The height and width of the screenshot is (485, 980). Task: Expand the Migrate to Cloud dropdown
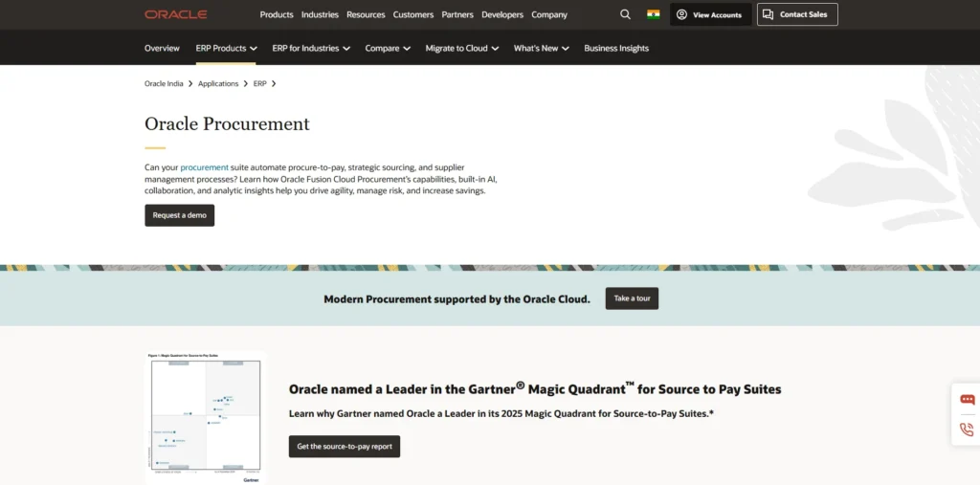click(462, 48)
